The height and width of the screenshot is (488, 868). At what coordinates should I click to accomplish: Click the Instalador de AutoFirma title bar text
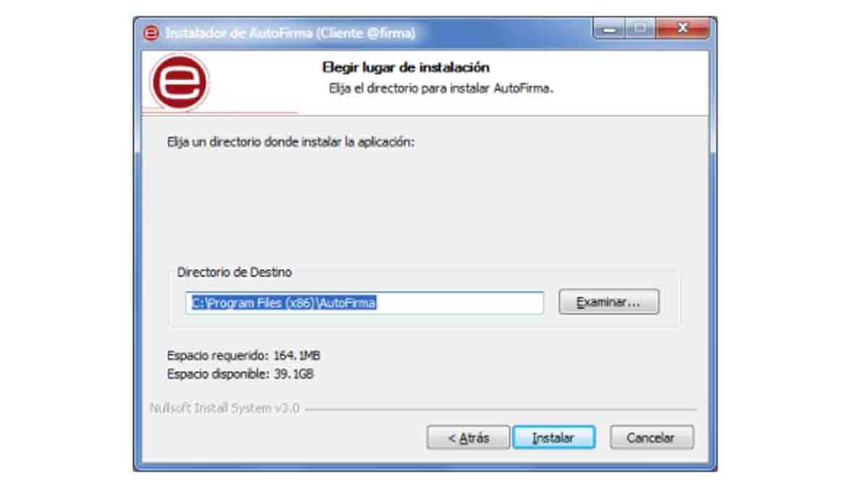[x=290, y=33]
